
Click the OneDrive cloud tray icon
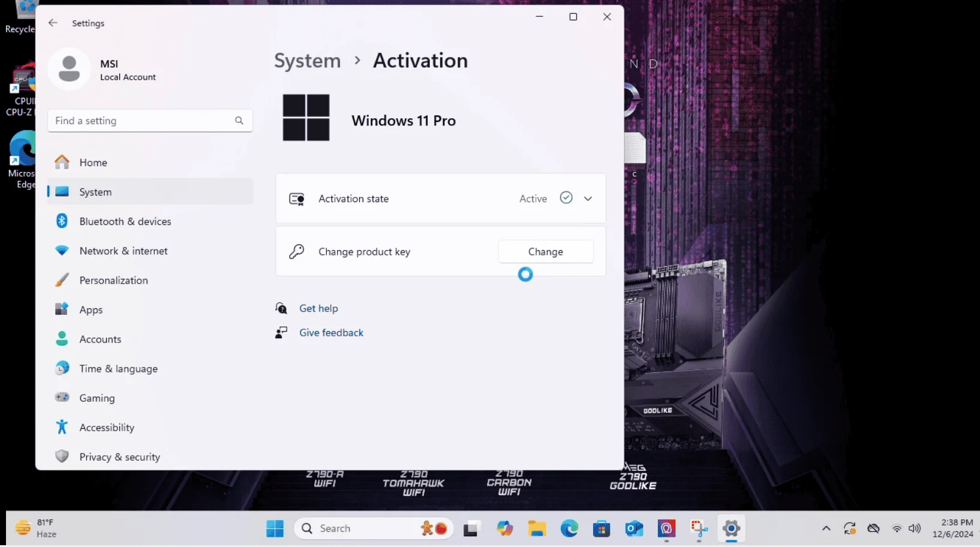pos(873,528)
